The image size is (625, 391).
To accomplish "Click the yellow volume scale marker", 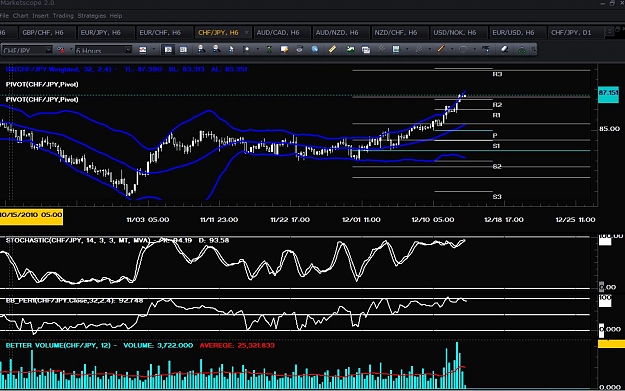I will point(611,344).
